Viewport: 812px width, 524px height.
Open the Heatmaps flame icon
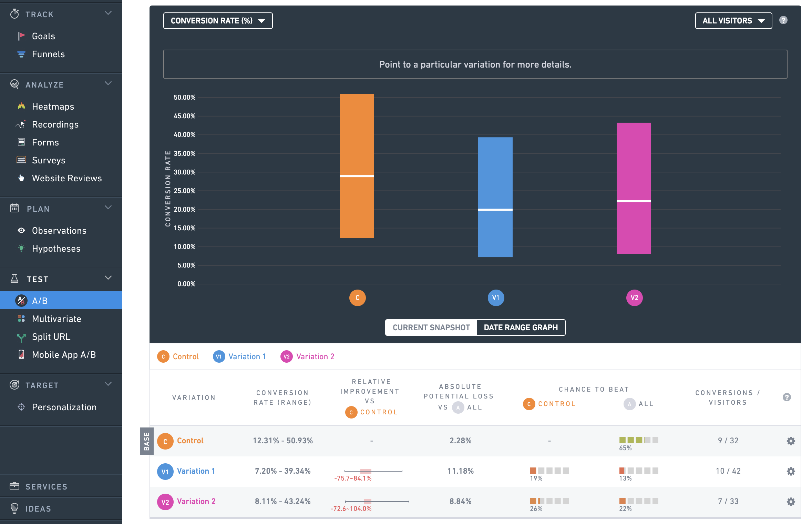point(21,106)
